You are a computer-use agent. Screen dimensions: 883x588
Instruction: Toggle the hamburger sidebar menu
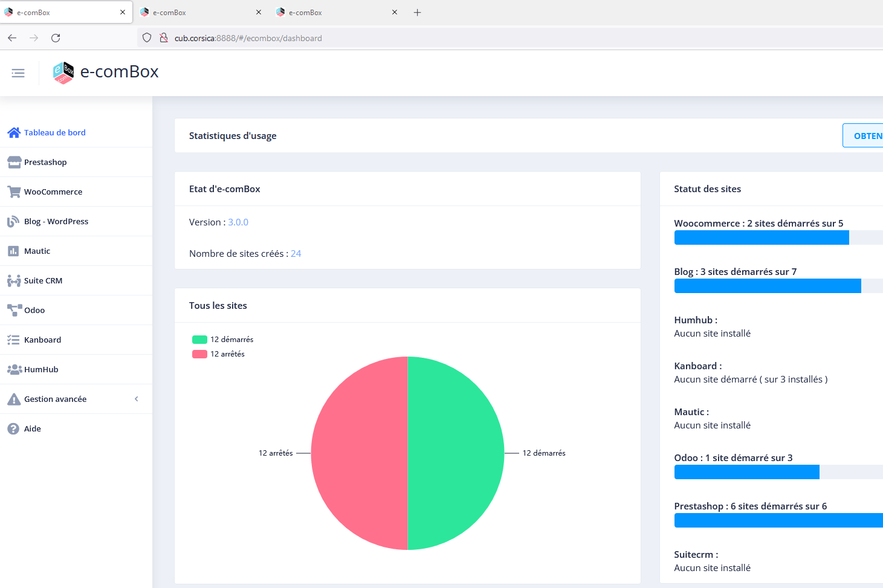[x=18, y=73]
